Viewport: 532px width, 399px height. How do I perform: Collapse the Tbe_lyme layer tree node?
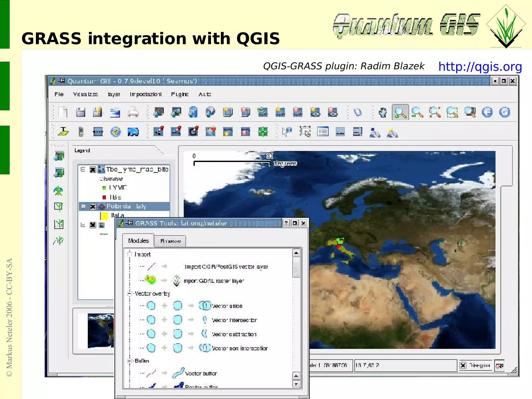[83, 170]
